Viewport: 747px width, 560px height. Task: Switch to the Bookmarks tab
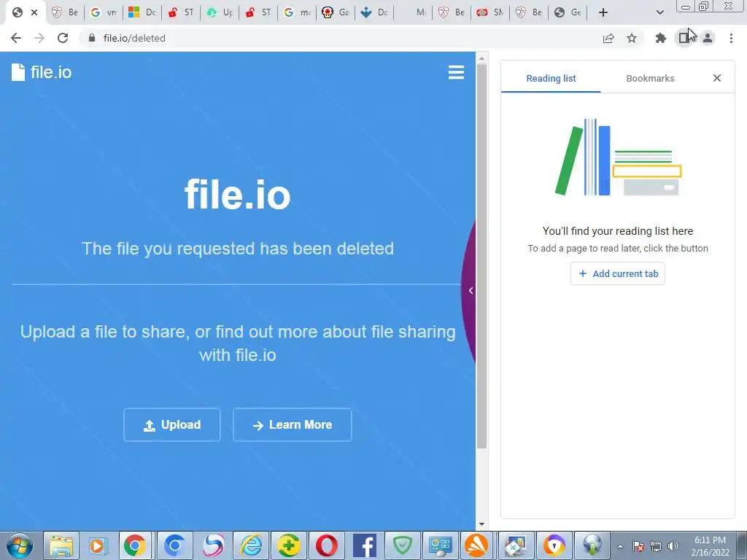point(650,78)
